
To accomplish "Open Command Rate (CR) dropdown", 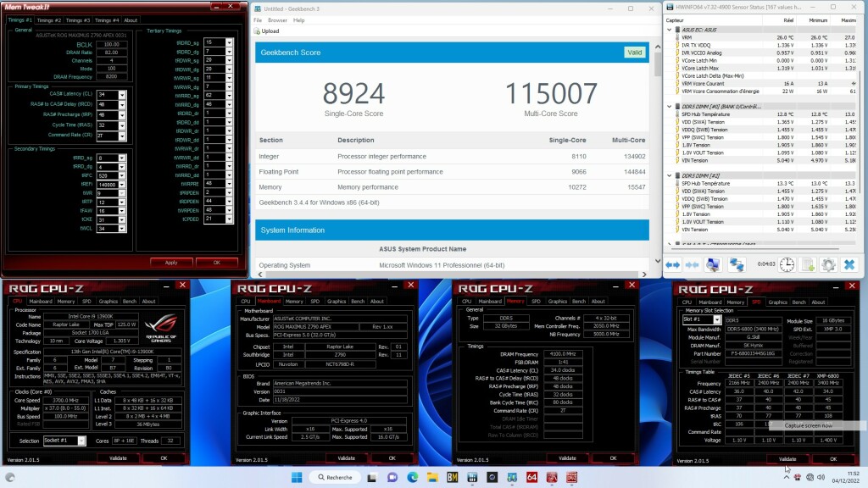I will point(122,136).
